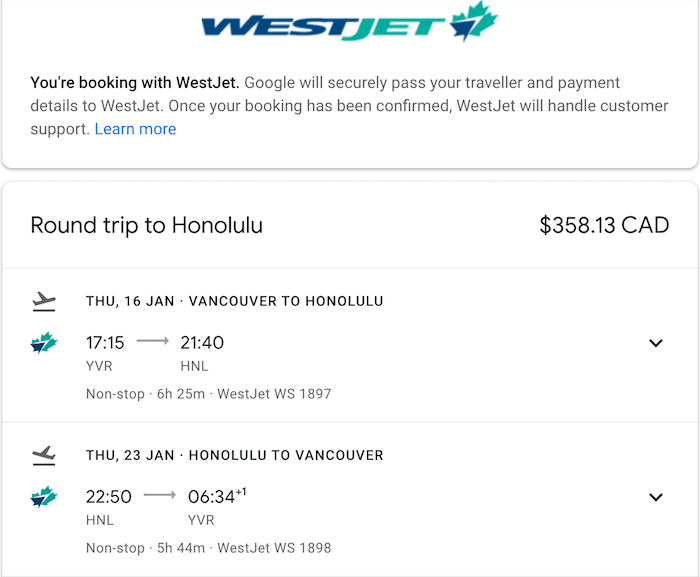Viewport: 700px width, 577px height.
Task: Click the departure takeoff plane icon for 16 Jan
Action: 44,301
